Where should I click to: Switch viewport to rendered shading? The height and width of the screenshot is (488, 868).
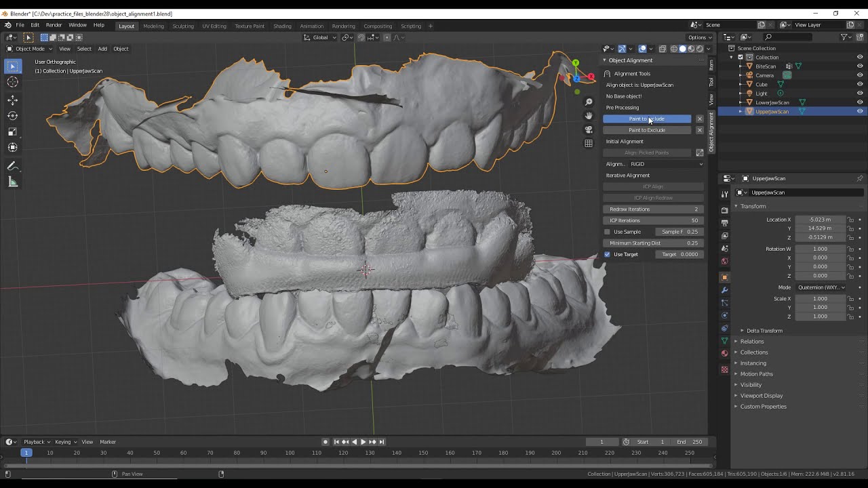[699, 49]
